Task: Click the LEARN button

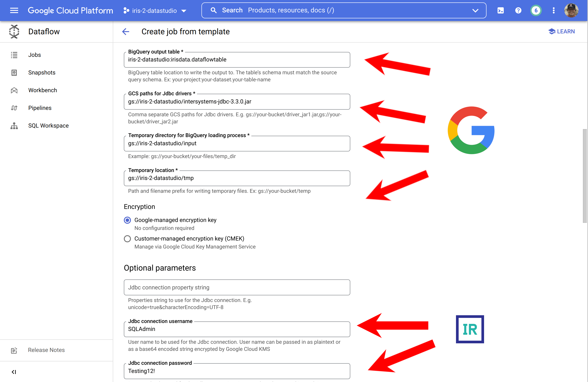Action: click(561, 31)
